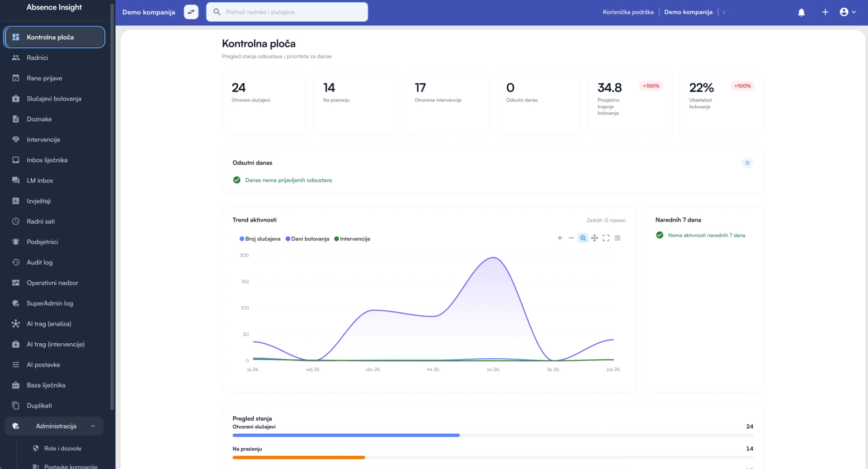This screenshot has width=868, height=469.
Task: Collapse the Administracija section
Action: [x=54, y=426]
